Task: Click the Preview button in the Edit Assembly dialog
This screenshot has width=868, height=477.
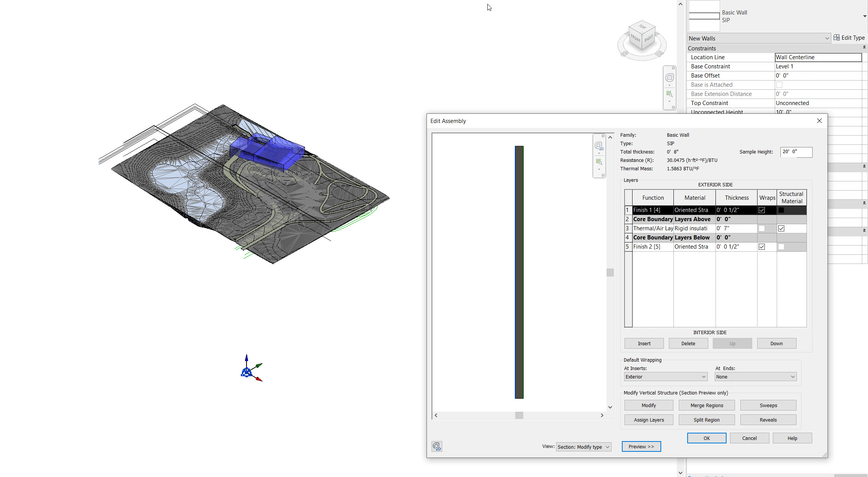Action: coord(641,446)
